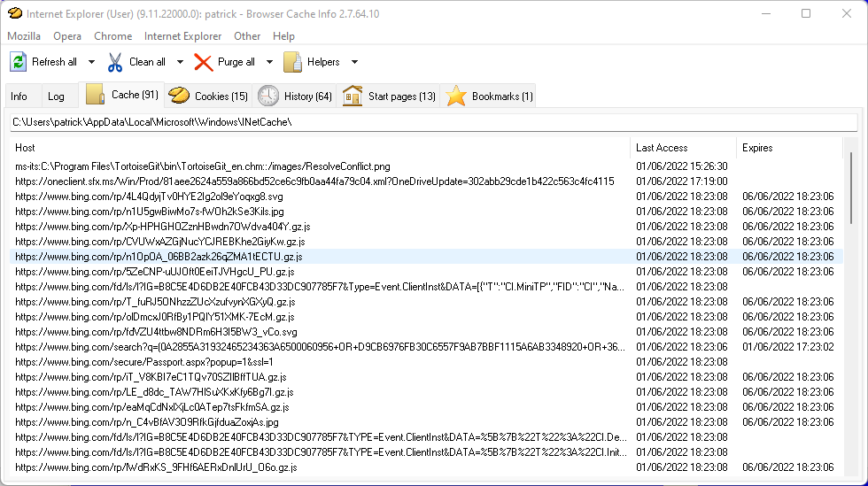Select the Cookies (15) tab label
The image size is (868, 486).
pyautogui.click(x=221, y=96)
